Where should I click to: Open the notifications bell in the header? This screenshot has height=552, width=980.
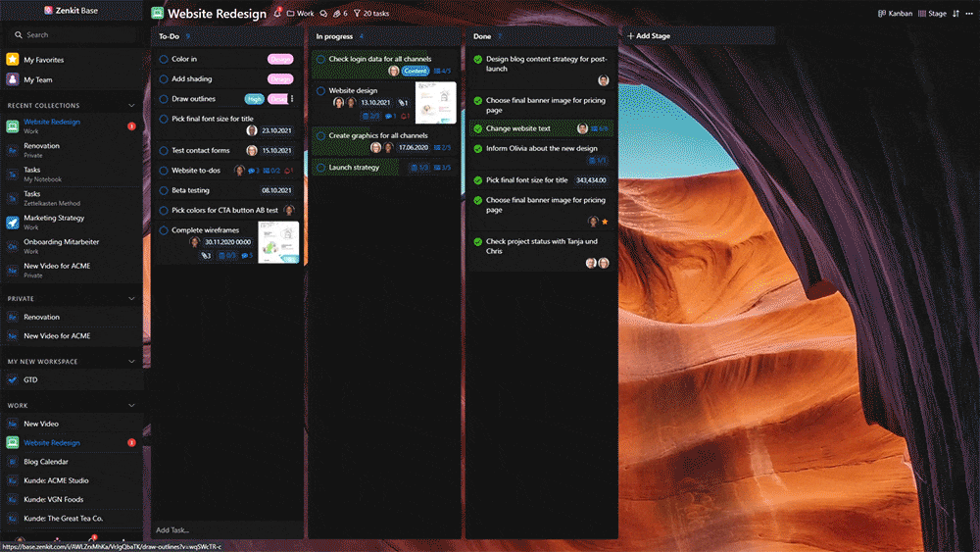click(x=277, y=14)
